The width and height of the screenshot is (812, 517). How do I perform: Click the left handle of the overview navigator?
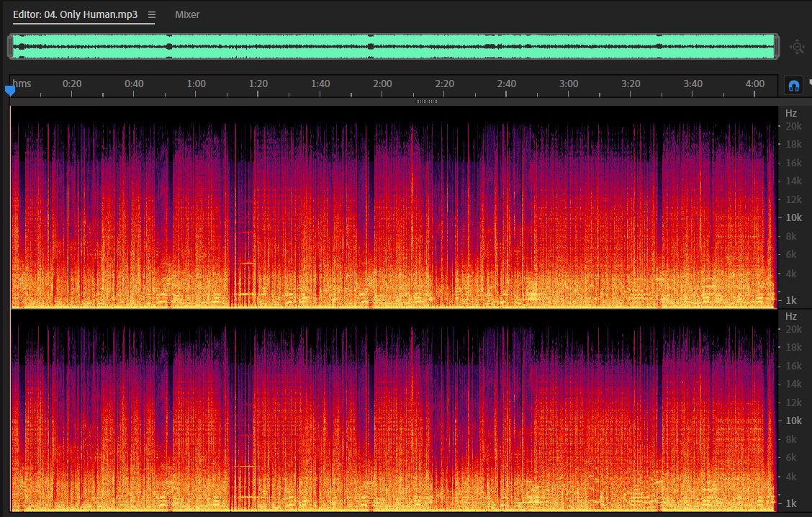[x=10, y=47]
